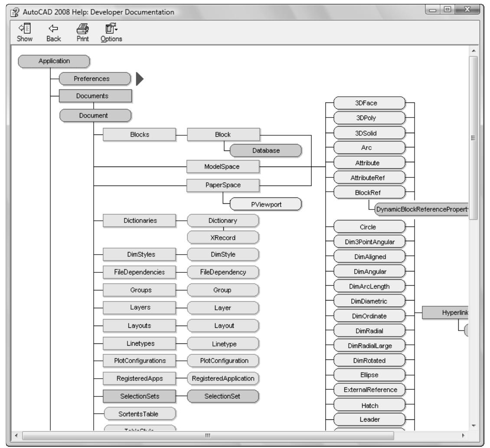Click the Layouts collection box
Viewport: 490px width, 448px height.
139,325
